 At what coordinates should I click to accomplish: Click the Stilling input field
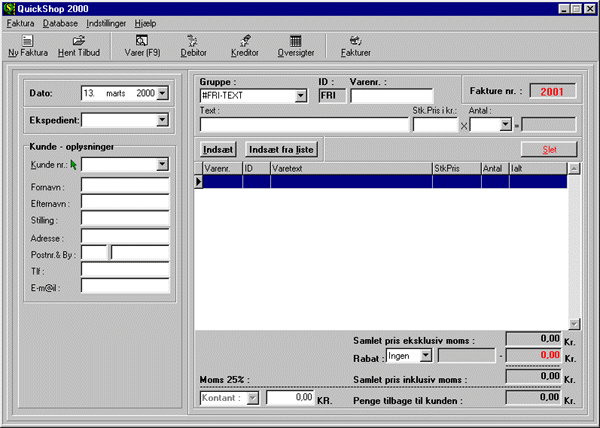(x=125, y=219)
